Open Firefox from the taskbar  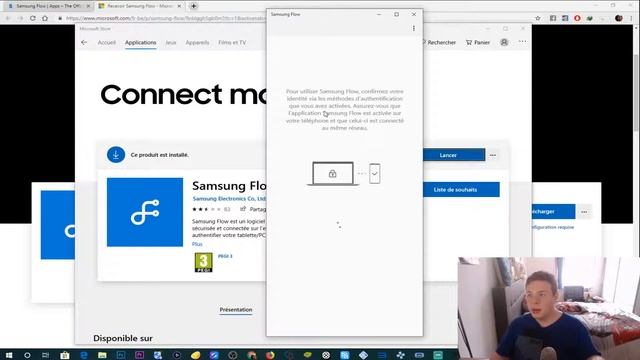tap(270, 355)
